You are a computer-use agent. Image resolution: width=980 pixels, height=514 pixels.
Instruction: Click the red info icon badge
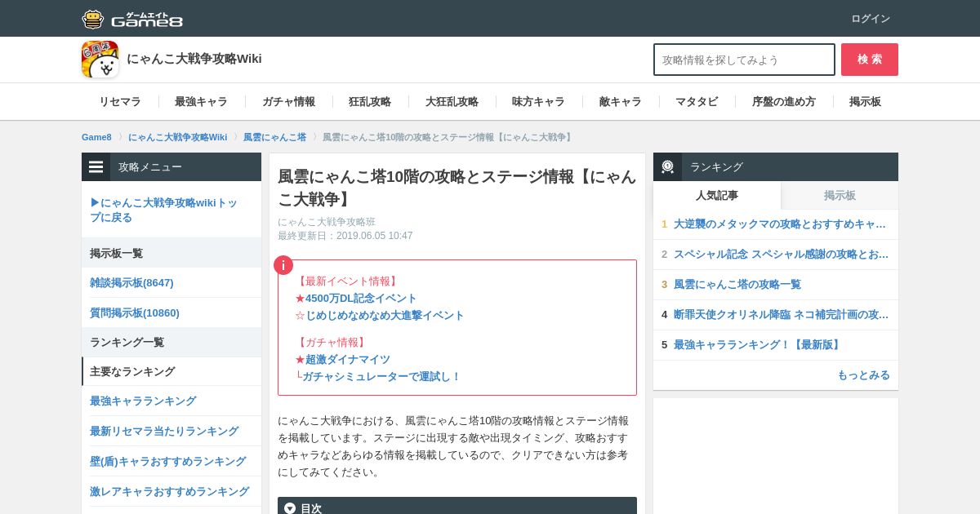pos(283,265)
